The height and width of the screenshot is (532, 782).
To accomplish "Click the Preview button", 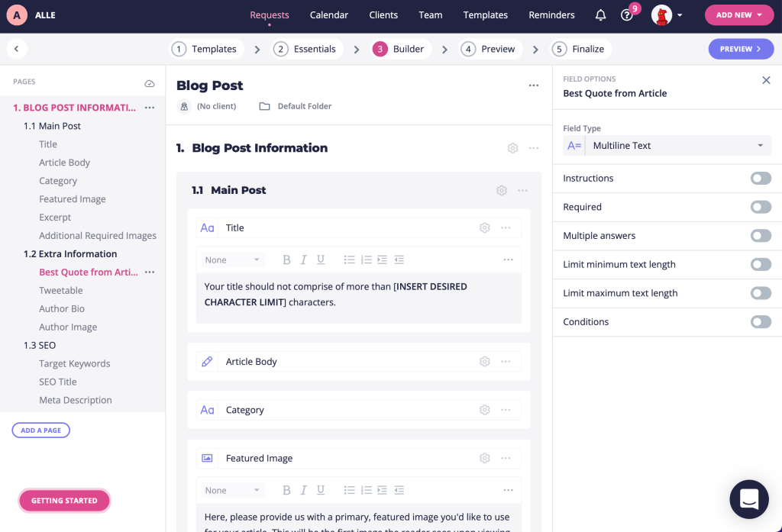I will point(741,49).
